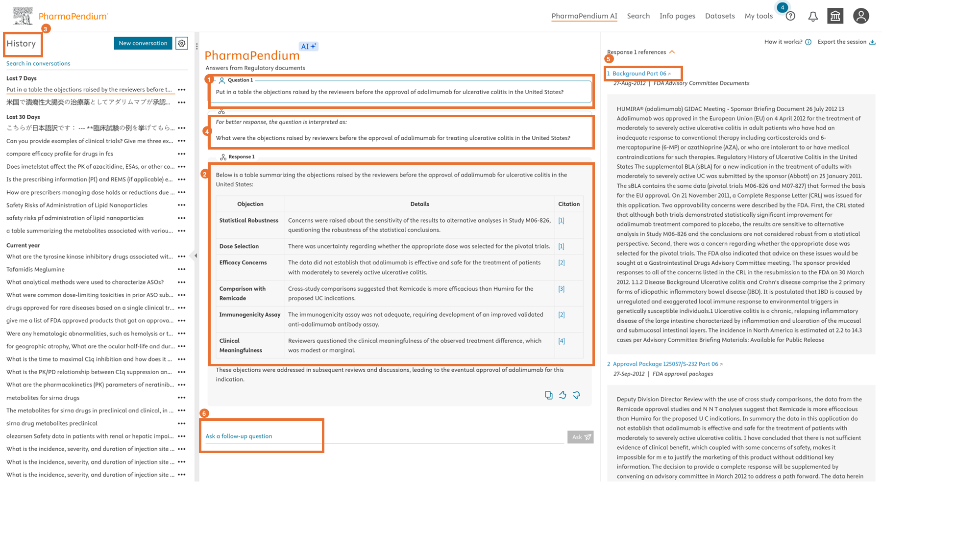Screen dimensions: 980x535
Task: Open 'Can you provide examples of clinical trials' conversation
Action: coord(90,141)
